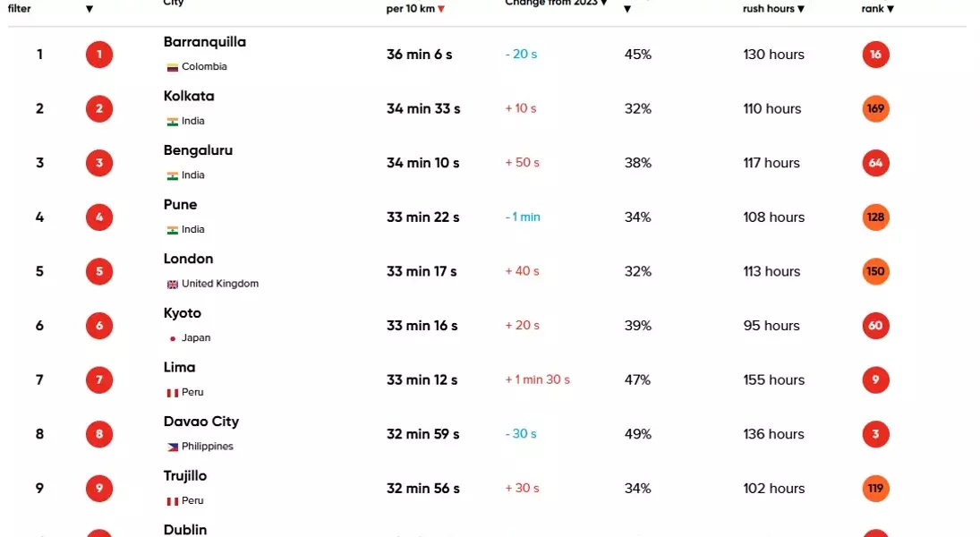Click the India flag under Pune
This screenshot has width=980, height=537.
[x=173, y=230]
